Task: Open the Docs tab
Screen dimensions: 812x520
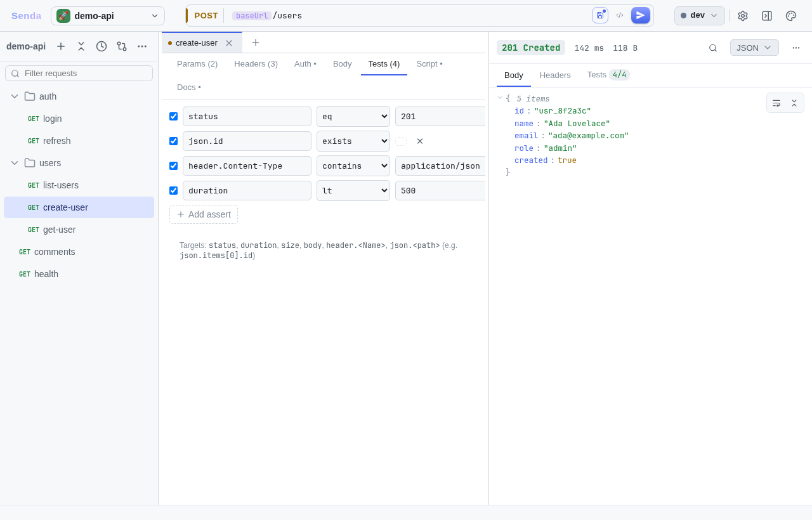Action: pos(189,88)
